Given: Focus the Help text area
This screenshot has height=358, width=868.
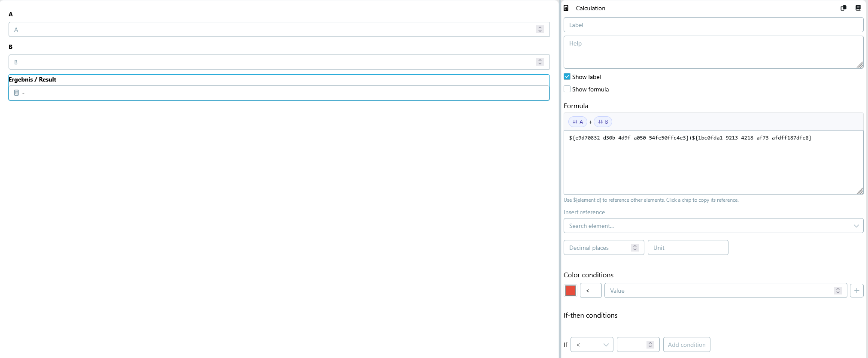Looking at the screenshot, I should (713, 52).
